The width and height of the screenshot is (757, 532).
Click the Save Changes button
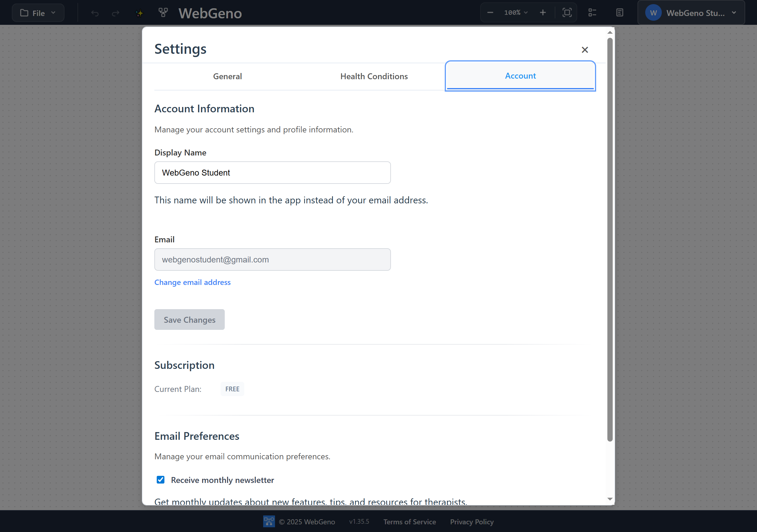point(189,319)
